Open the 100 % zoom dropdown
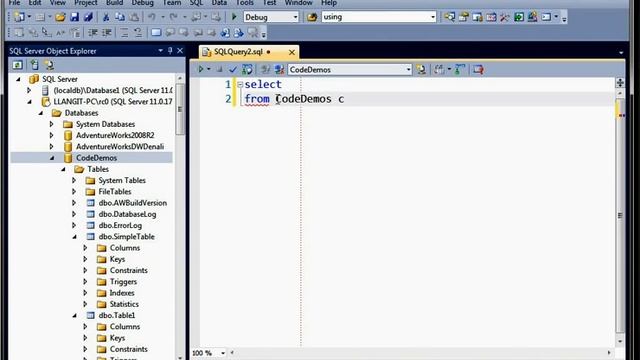This screenshot has height=360, width=640. tap(223, 353)
